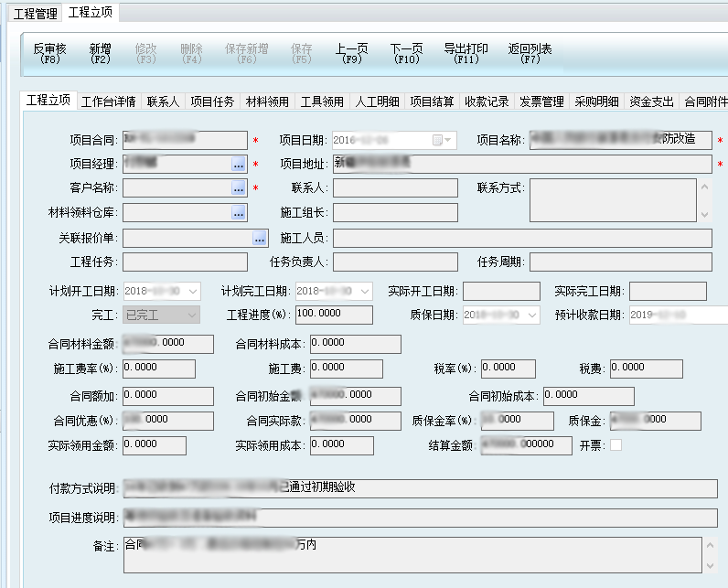Screen dimensions: 728x588
Task: Click 新增 (F2) to add a record
Action: pos(101,53)
